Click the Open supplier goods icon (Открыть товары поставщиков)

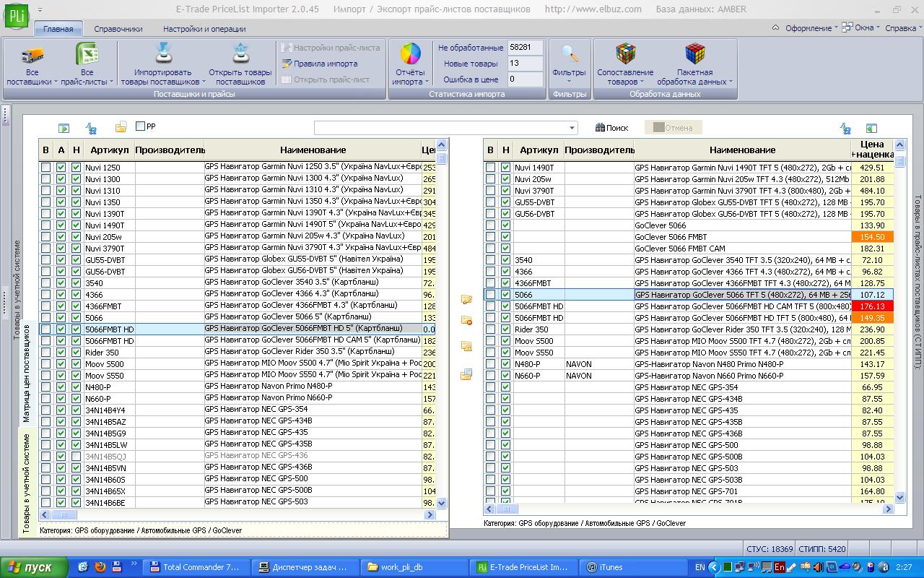click(240, 54)
